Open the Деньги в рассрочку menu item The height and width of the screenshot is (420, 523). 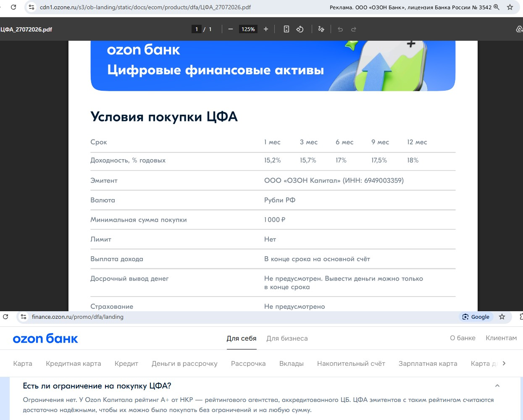pos(184,363)
